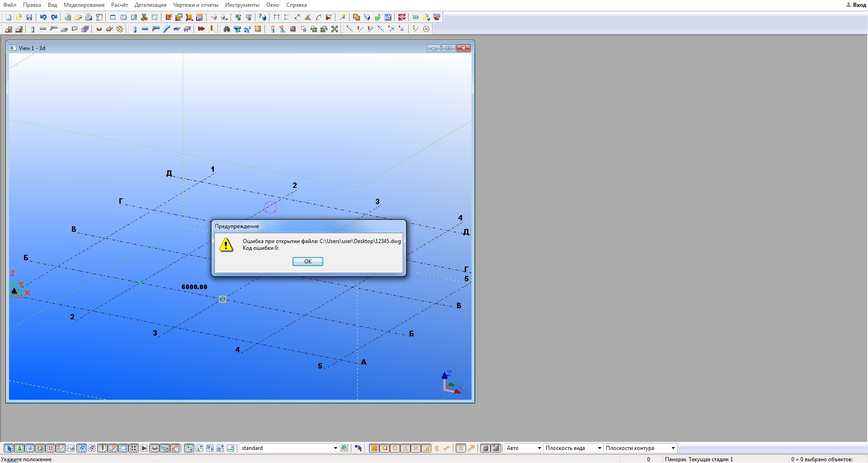The image size is (868, 463).
Task: Expand the 'Плоскость вида' dropdown
Action: click(x=599, y=449)
